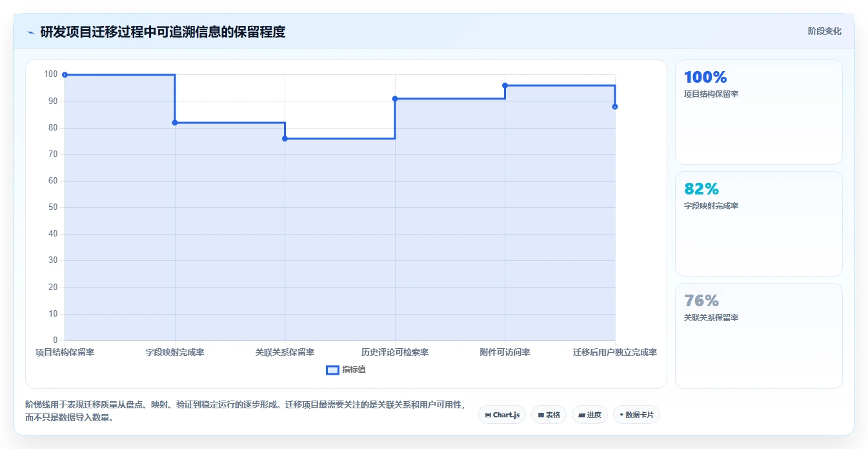Select the 进度 tag button

click(589, 415)
